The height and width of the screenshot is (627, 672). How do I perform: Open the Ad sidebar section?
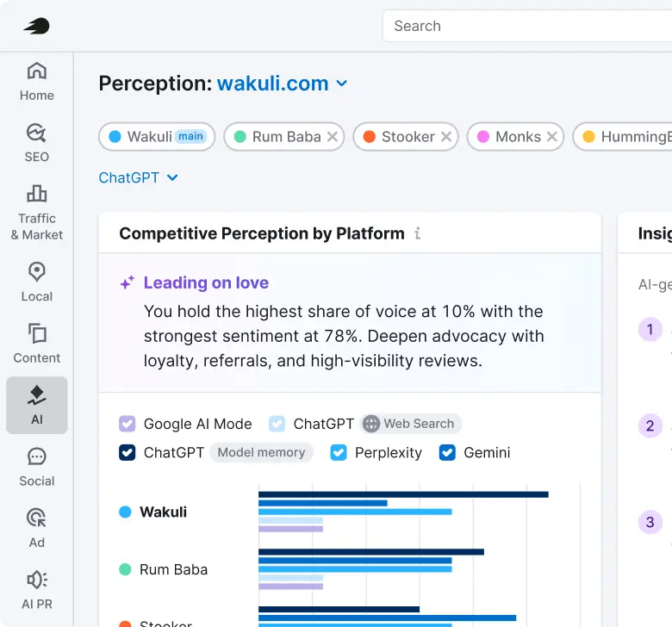point(37,529)
